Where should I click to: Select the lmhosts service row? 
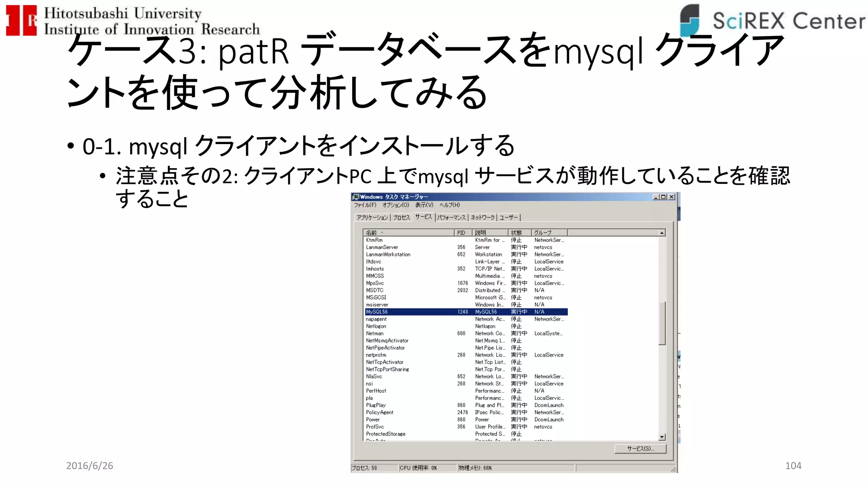(466, 269)
